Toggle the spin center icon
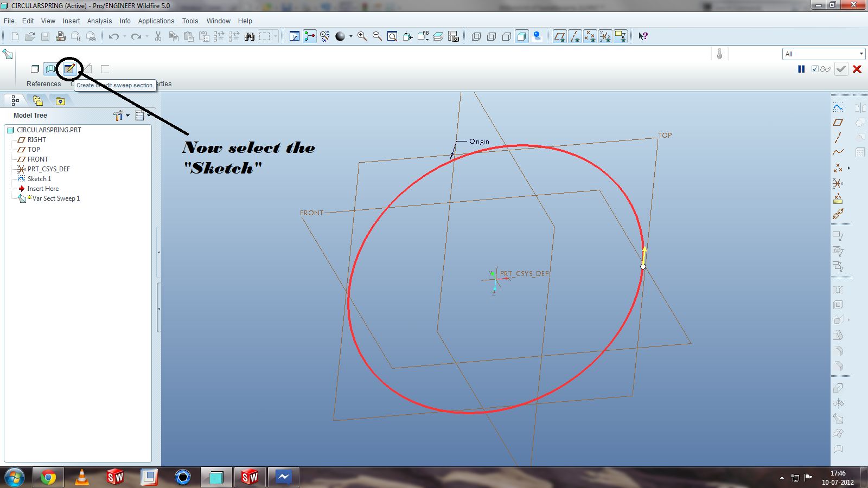Screen dimensions: 868x488 [x=310, y=36]
